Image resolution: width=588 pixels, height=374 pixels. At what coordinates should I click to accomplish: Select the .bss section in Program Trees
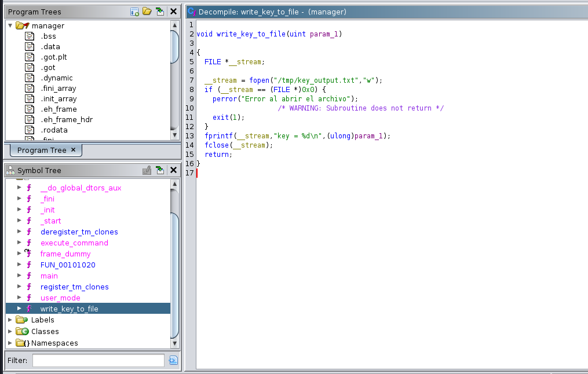coord(49,36)
